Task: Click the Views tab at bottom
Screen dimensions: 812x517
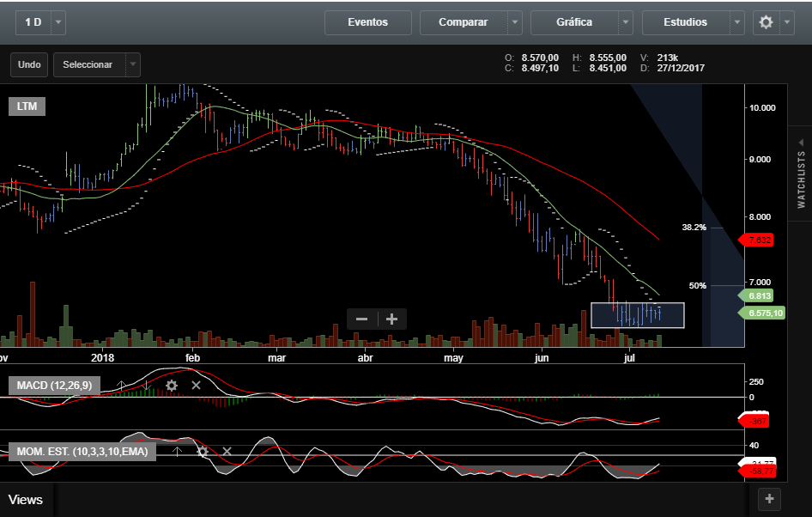Action: (26, 499)
